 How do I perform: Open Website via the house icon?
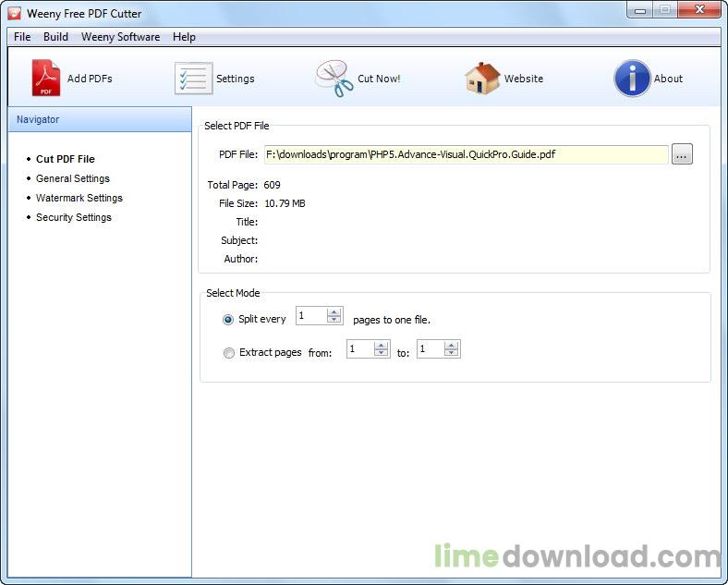[x=482, y=79]
